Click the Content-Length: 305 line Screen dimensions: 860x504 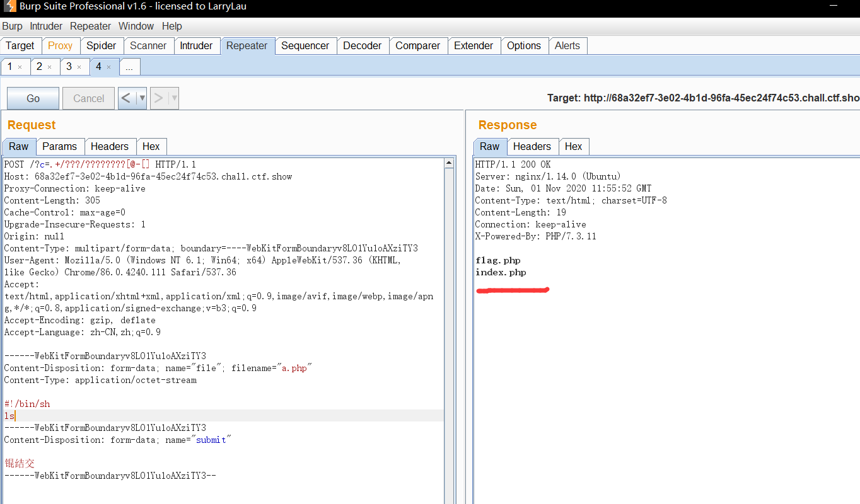coord(52,200)
